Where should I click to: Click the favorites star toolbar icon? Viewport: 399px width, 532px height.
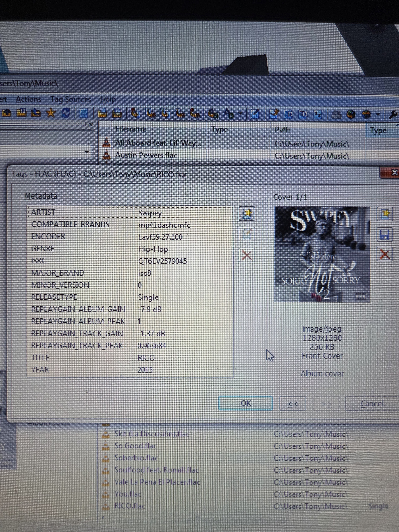(x=51, y=113)
